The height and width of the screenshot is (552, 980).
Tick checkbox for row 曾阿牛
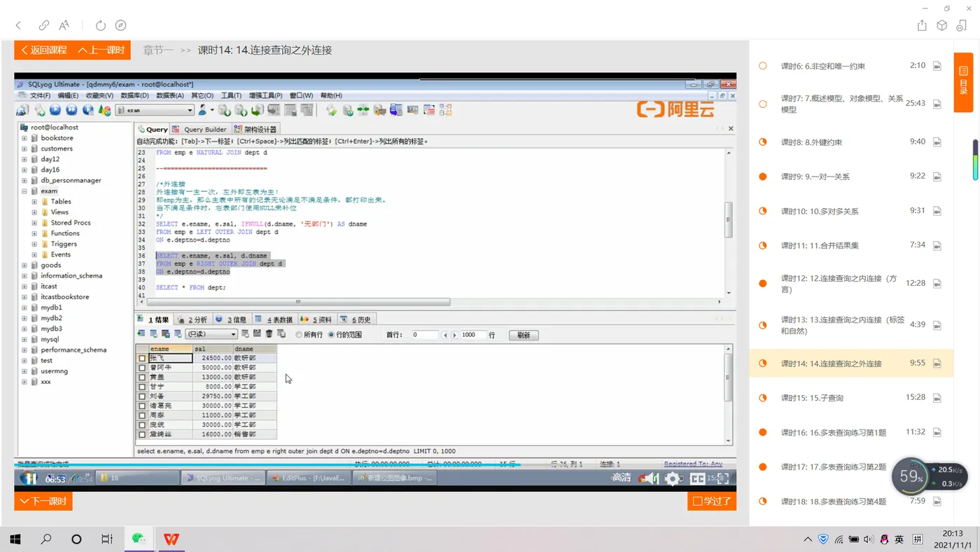142,368
